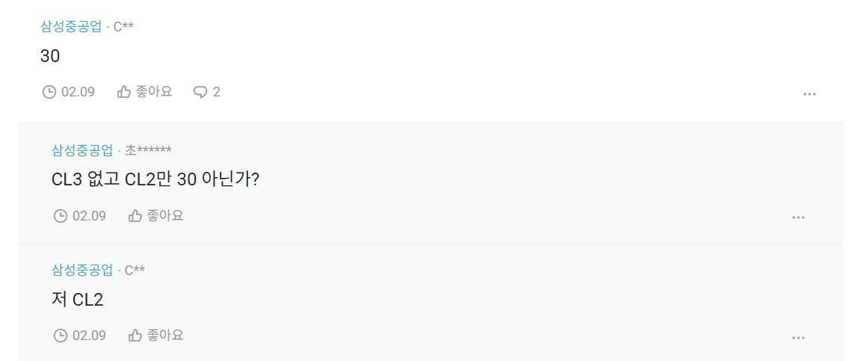The height and width of the screenshot is (361, 868).
Task: Open 삼성중공업 link above "저 CL2" reply
Action: tap(82, 271)
